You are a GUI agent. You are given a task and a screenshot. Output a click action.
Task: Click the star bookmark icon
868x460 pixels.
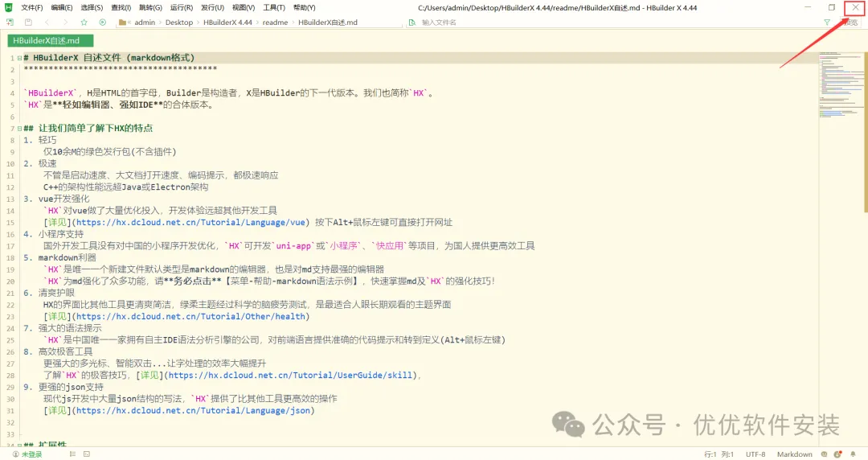coord(84,23)
